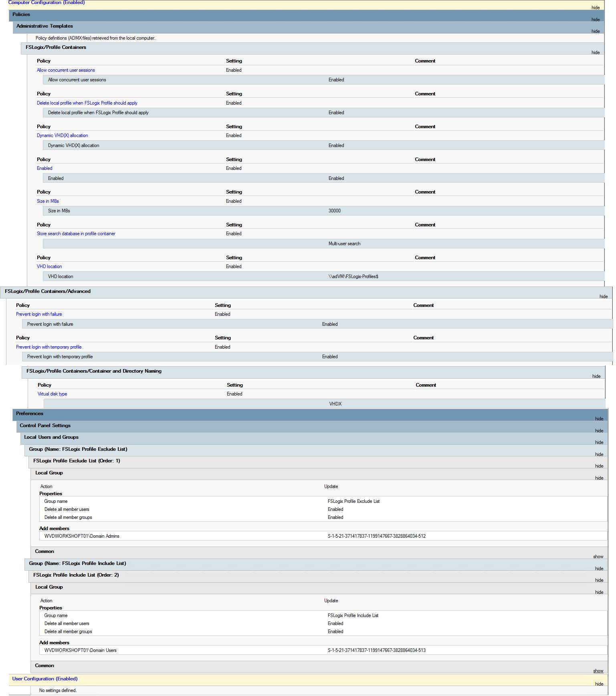This screenshot has height=696, width=616.
Task: Hide the Computer Configuration section
Action: [x=596, y=8]
